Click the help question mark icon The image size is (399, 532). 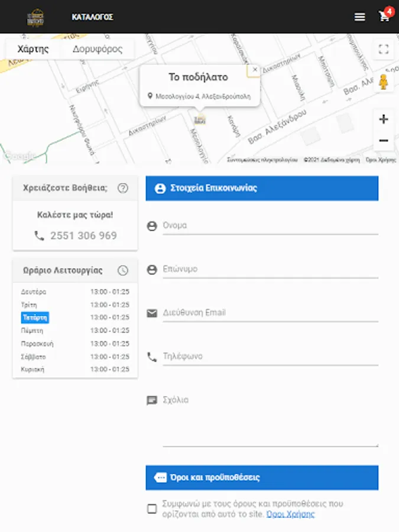tap(123, 188)
